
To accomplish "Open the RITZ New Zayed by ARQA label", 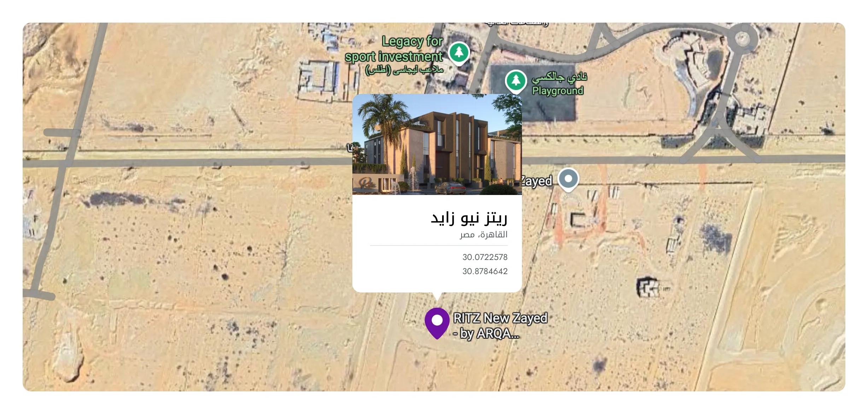I will (500, 326).
